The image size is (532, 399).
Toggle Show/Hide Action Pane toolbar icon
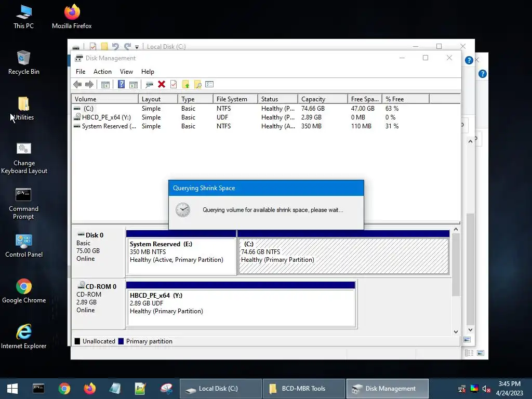134,85
